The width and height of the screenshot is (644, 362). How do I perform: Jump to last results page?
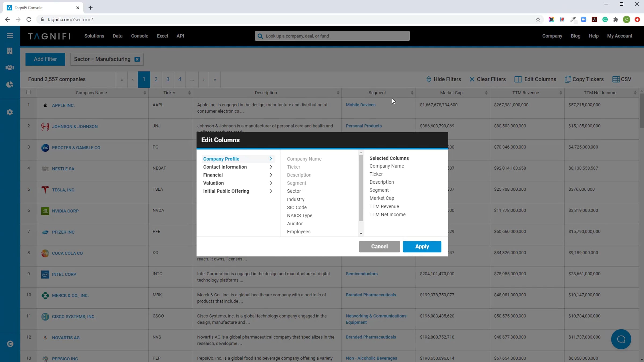tap(215, 79)
